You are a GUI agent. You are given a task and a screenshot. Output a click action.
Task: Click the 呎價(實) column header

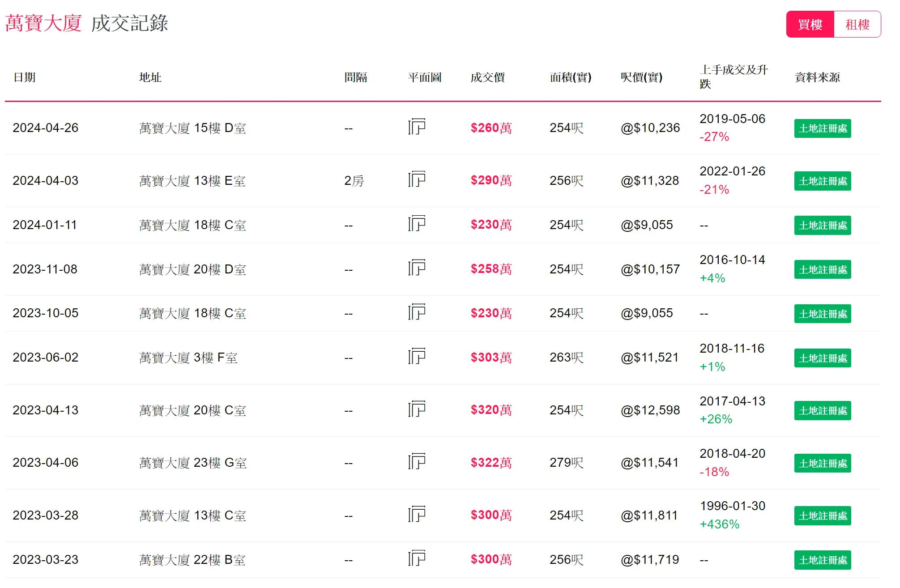[641, 77]
